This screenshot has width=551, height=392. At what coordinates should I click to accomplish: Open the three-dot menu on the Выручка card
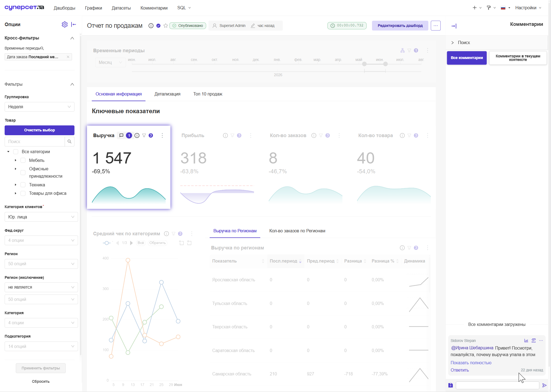pyautogui.click(x=162, y=135)
